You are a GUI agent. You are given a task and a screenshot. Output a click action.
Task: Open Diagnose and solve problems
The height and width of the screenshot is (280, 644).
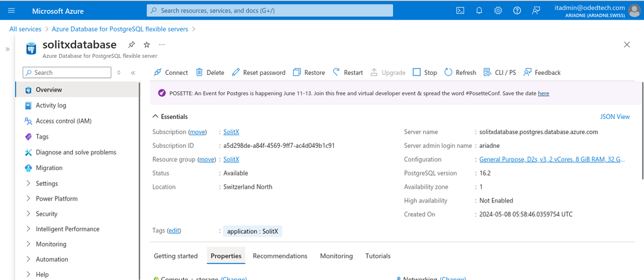(x=77, y=152)
